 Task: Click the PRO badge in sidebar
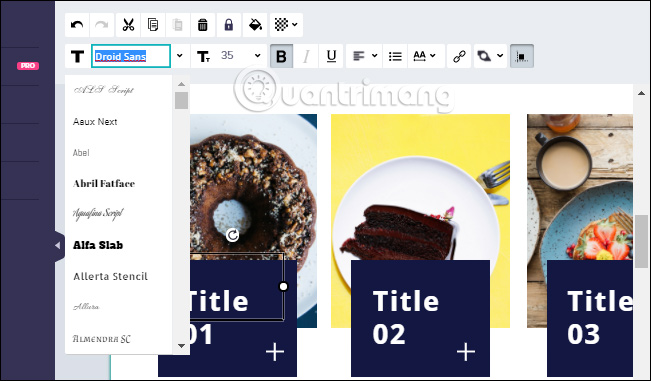pos(28,66)
